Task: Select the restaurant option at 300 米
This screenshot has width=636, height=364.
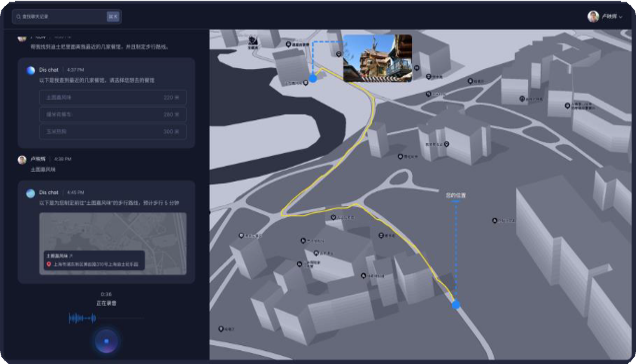Action: point(113,131)
